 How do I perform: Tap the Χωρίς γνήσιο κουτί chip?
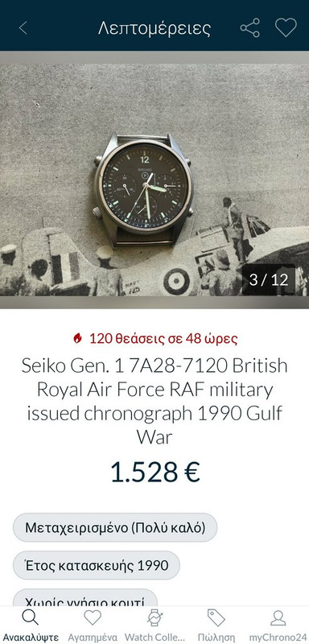tap(85, 598)
